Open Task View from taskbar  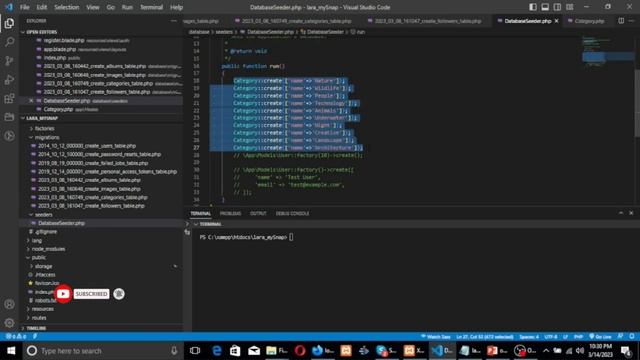coord(195,351)
